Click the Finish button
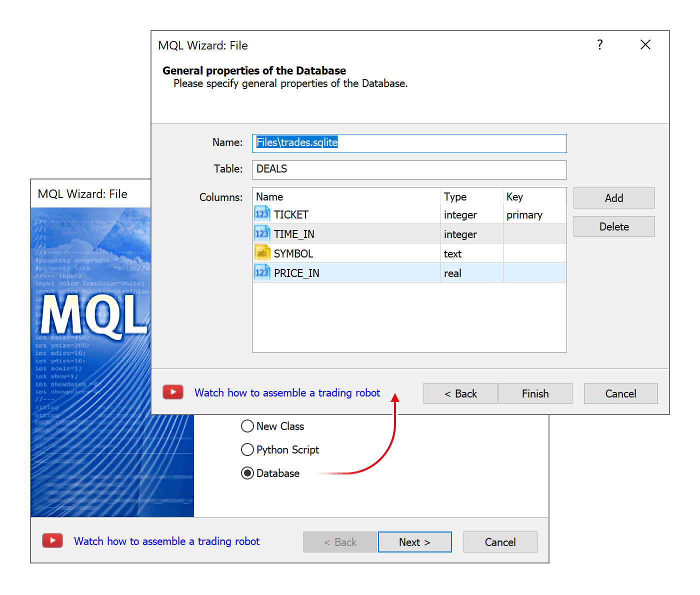 click(x=535, y=393)
